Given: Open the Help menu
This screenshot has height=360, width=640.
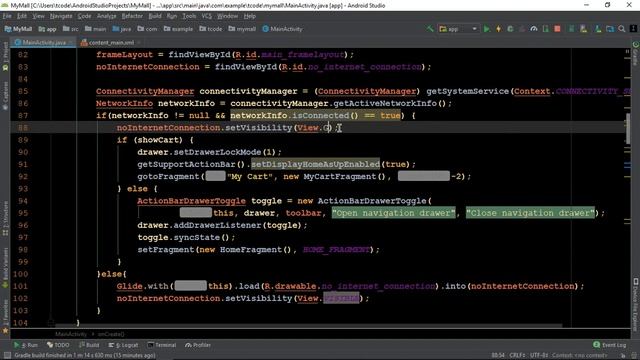Looking at the screenshot, I should point(249,16).
